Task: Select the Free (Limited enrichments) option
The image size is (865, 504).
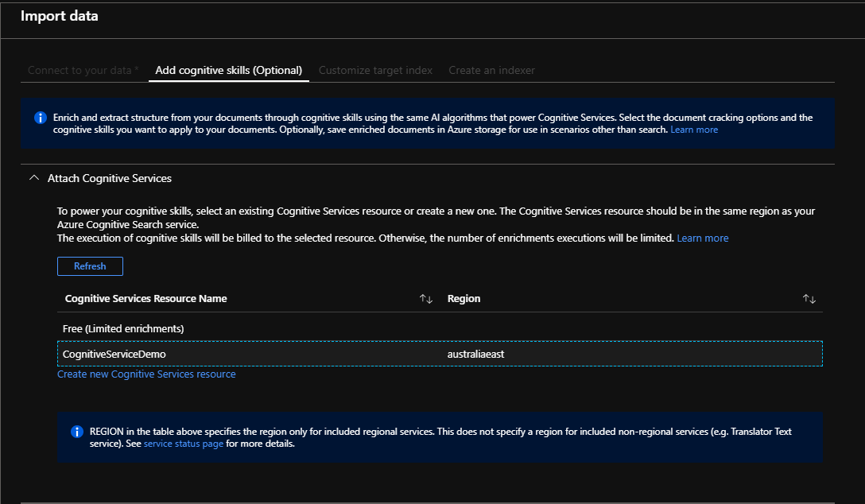Action: click(123, 328)
